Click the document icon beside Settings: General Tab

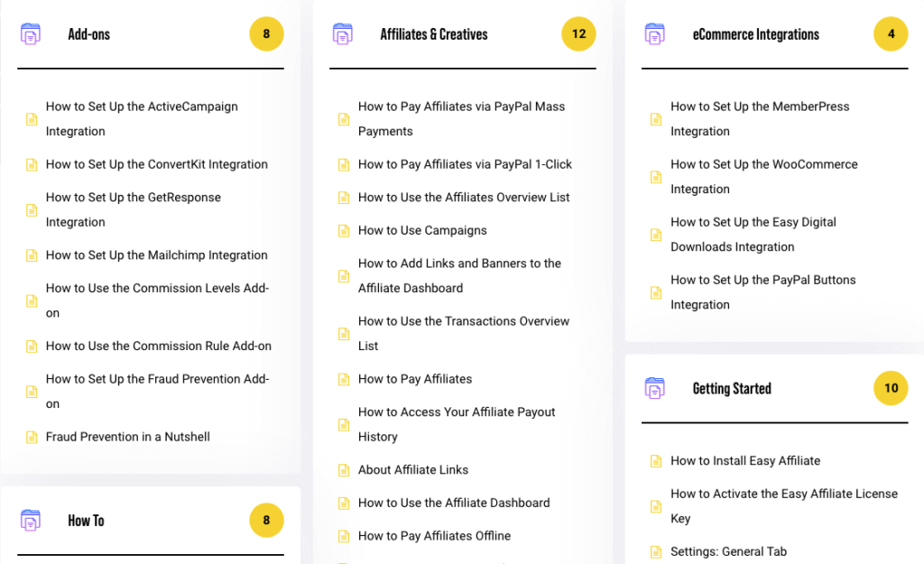coord(656,551)
